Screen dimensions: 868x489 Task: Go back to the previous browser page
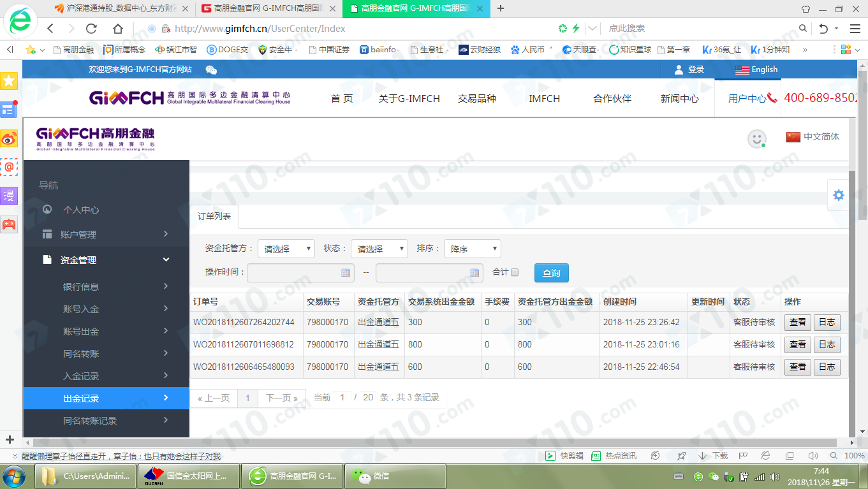(51, 29)
